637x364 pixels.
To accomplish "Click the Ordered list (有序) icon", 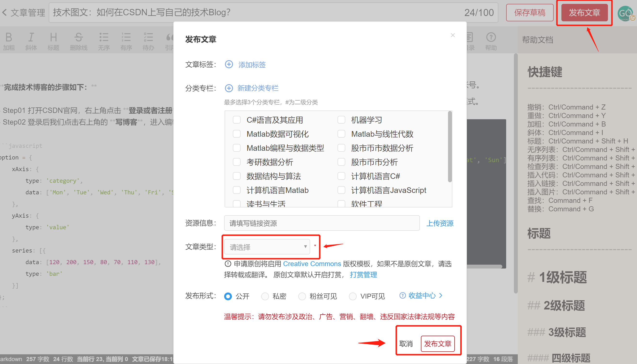I will click(x=126, y=41).
